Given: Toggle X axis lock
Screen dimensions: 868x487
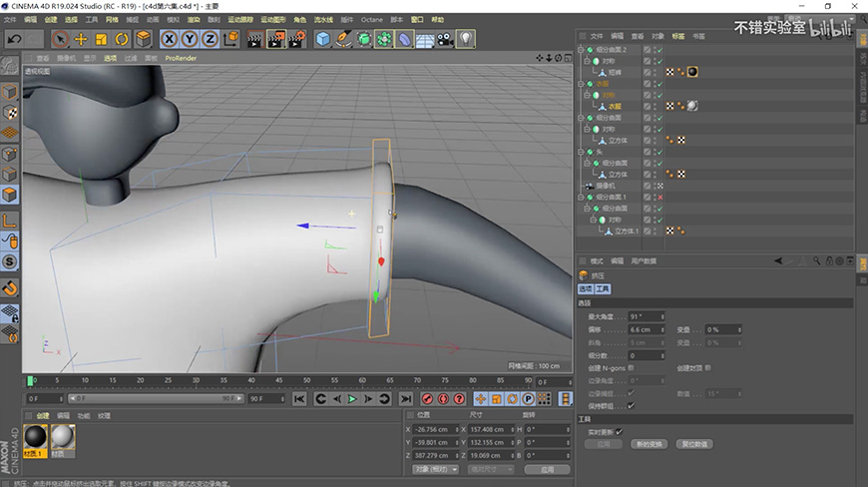Looking at the screenshot, I should tap(169, 39).
